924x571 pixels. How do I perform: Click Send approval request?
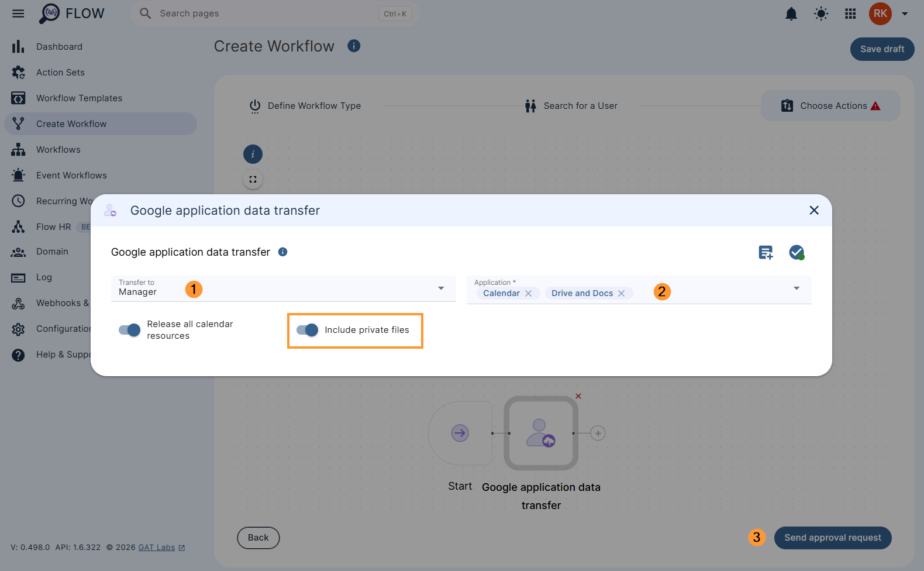click(x=833, y=538)
